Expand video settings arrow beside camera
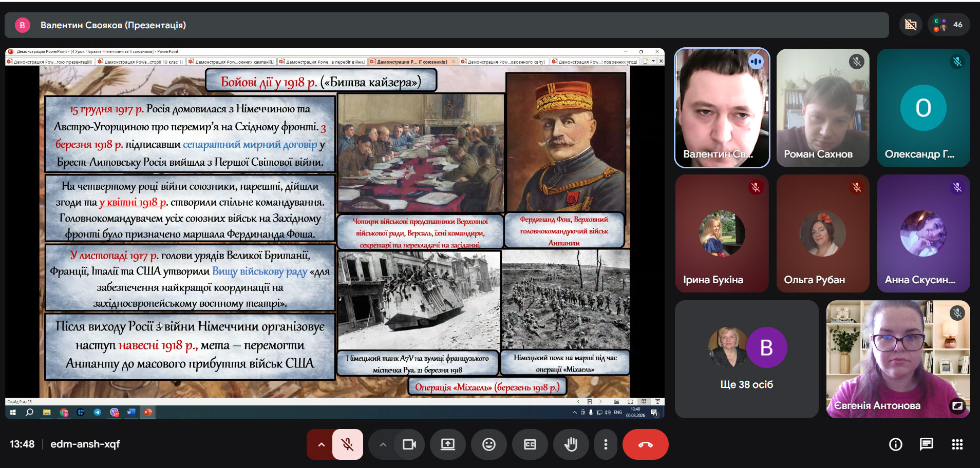980x468 pixels. (383, 444)
